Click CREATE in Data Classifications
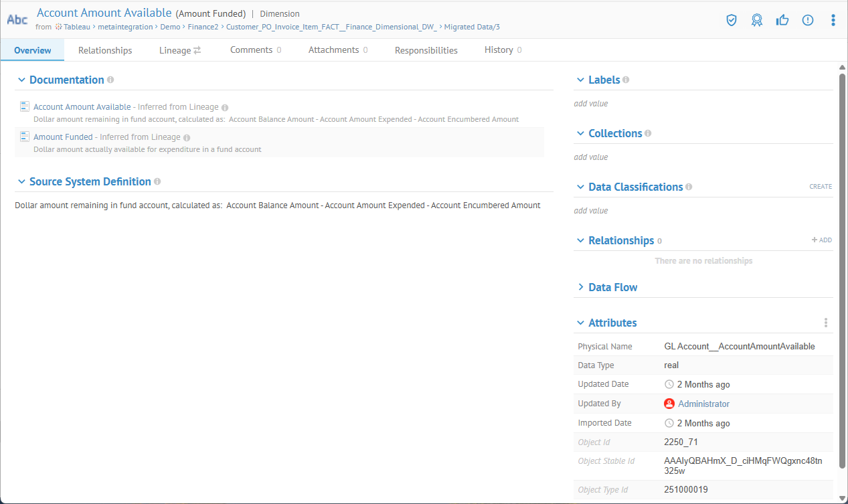The image size is (848, 504). (821, 187)
